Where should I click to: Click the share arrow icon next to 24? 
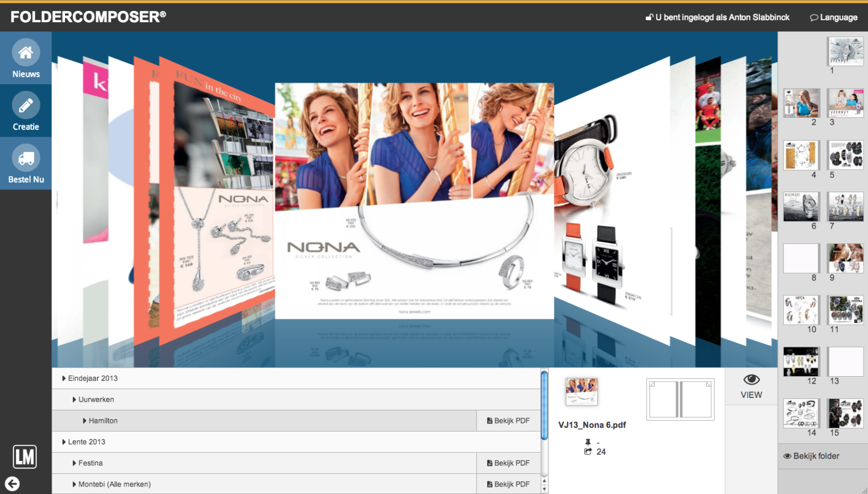(x=588, y=452)
